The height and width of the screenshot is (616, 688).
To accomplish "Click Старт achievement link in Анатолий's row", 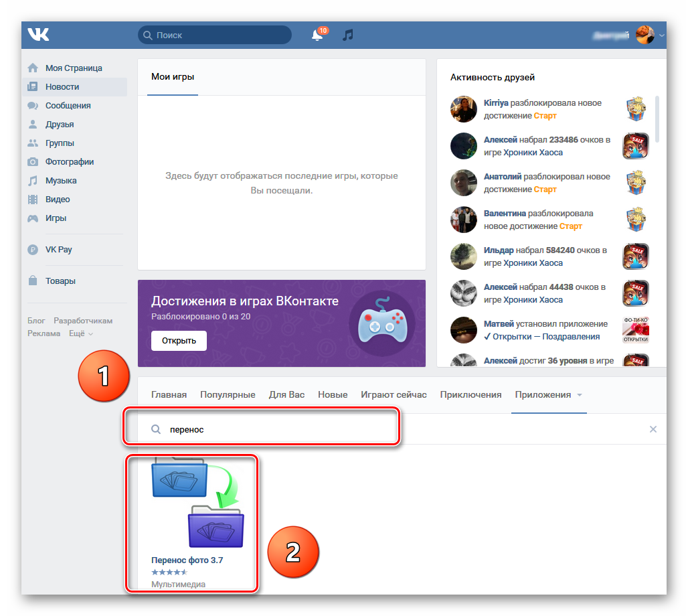I will 545,189.
